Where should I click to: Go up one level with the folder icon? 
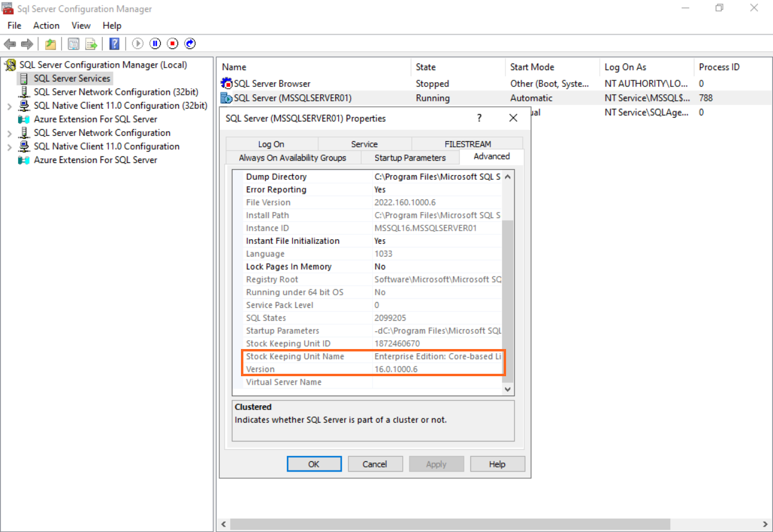pos(51,44)
